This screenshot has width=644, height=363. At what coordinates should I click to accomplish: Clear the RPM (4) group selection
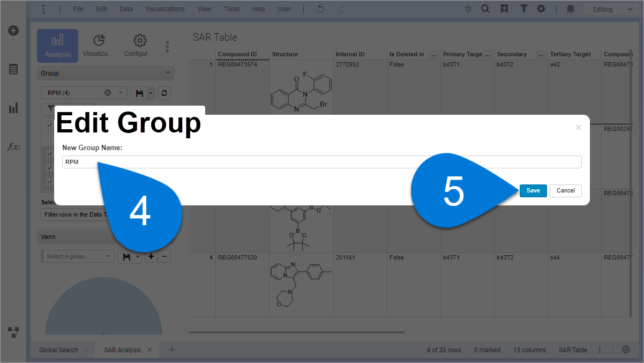click(108, 93)
